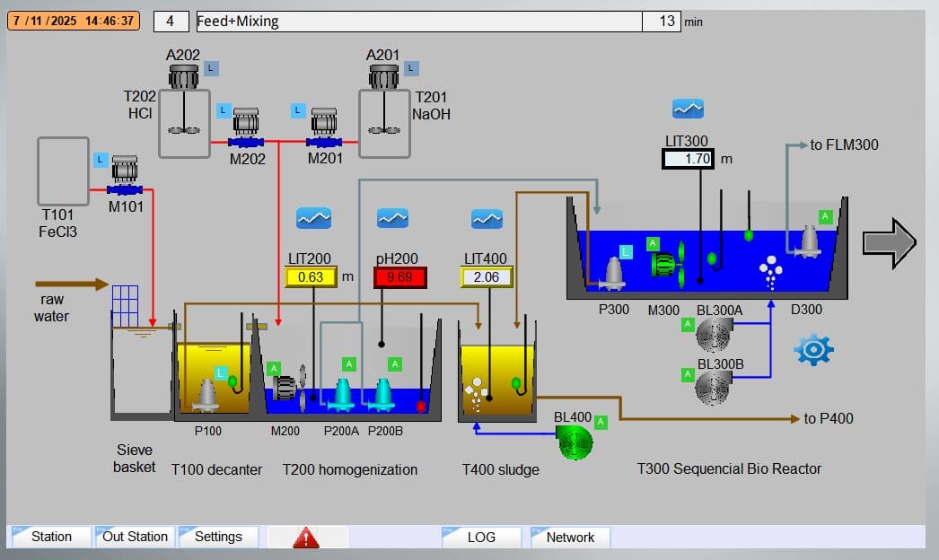Click the A201 agitator motor icon

click(x=384, y=77)
